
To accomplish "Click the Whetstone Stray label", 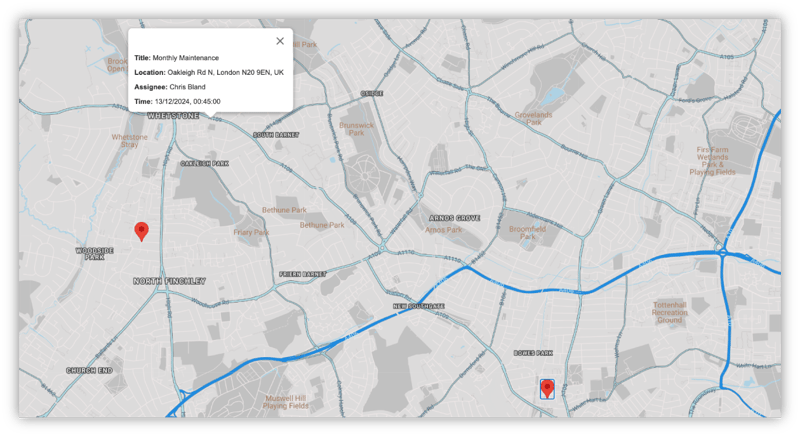I will coord(130,141).
